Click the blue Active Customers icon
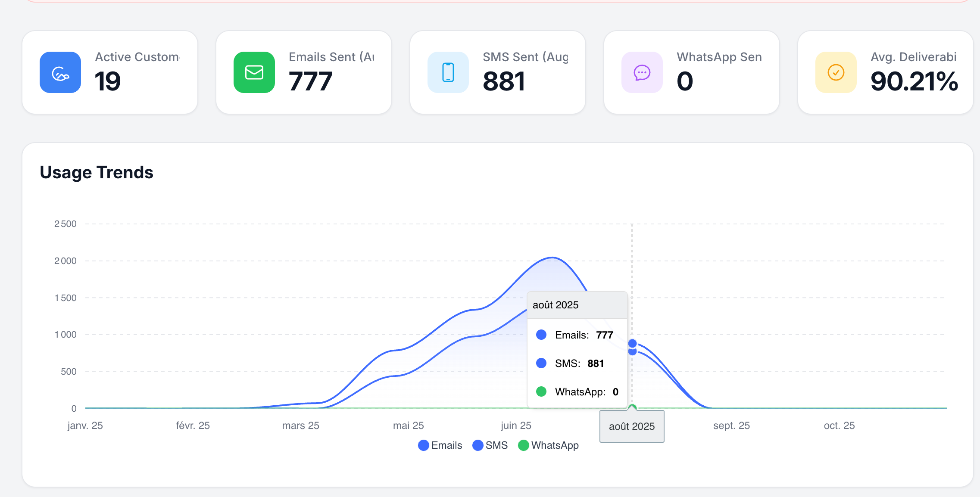The image size is (980, 497). [60, 72]
